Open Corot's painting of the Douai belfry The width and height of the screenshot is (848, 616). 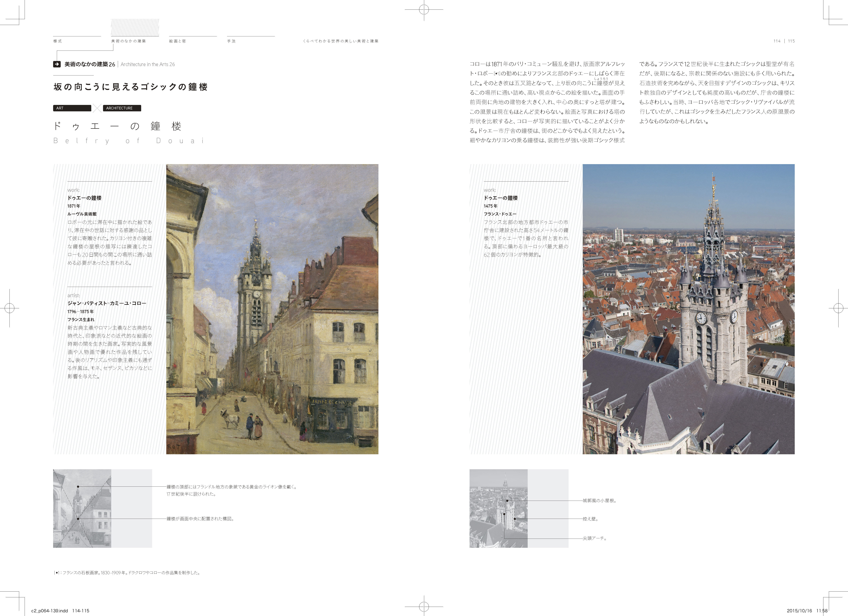coord(272,309)
